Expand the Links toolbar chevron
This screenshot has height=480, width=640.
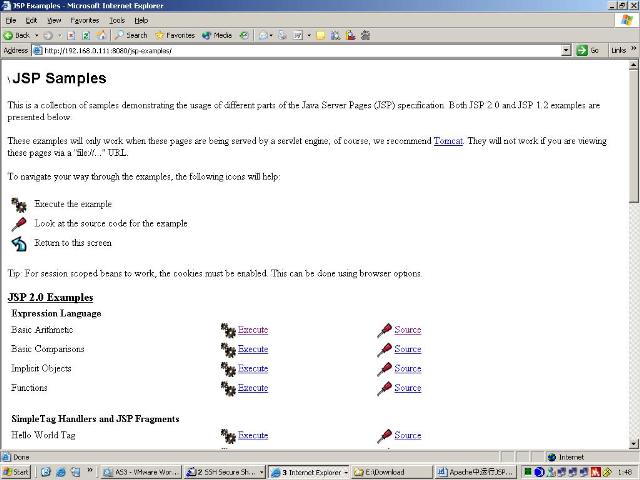633,48
